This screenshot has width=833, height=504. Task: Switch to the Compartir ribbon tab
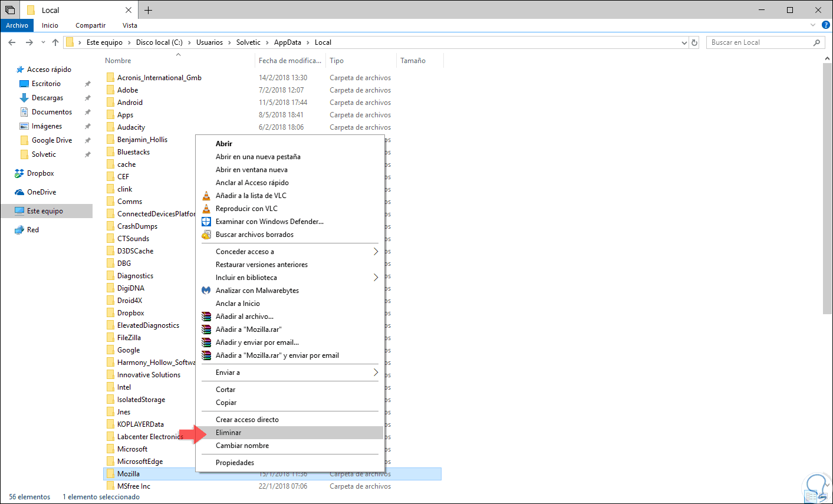(90, 25)
